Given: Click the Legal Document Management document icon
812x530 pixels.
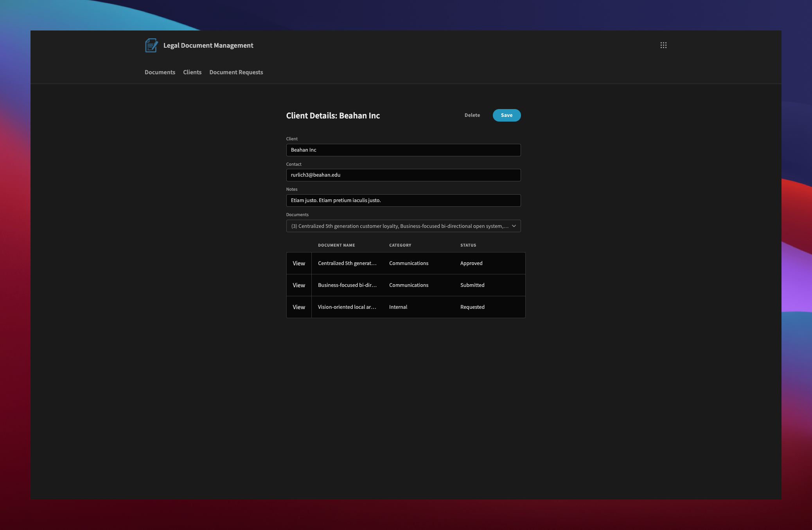Looking at the screenshot, I should tap(152, 45).
